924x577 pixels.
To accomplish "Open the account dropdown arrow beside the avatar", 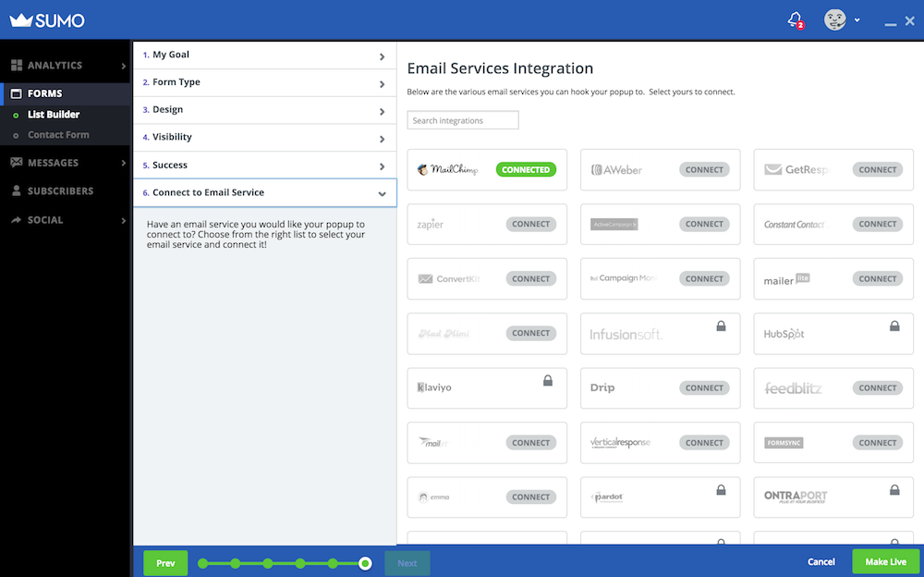I will [857, 20].
